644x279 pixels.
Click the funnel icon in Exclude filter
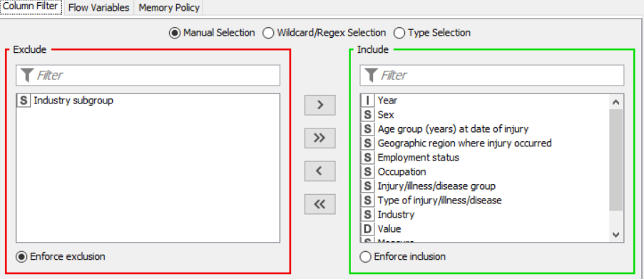tap(27, 75)
